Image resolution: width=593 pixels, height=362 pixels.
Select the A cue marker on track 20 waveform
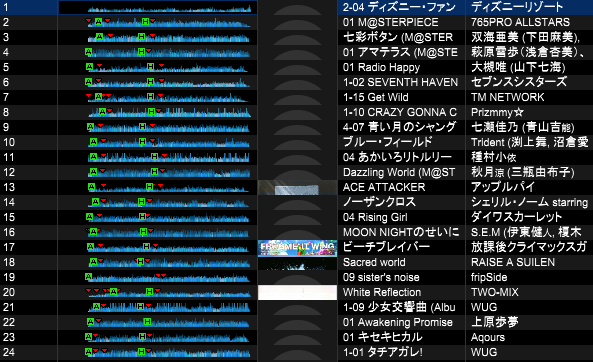(113, 291)
